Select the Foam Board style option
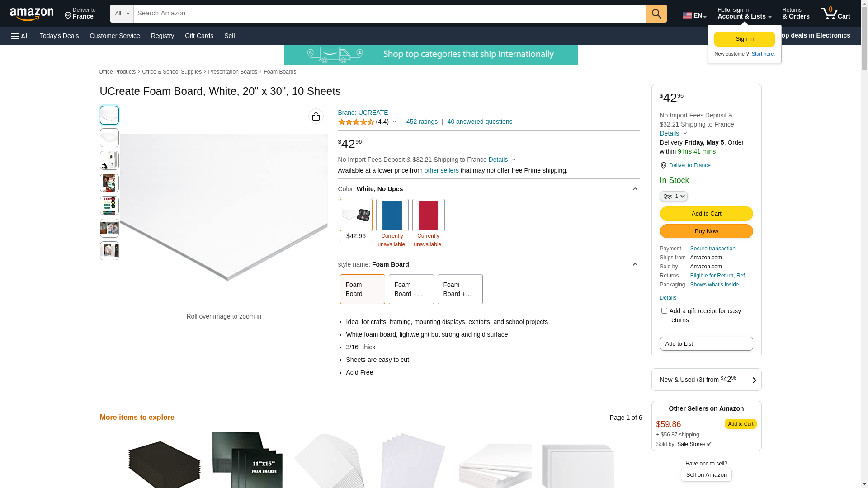868x488 pixels. point(362,289)
